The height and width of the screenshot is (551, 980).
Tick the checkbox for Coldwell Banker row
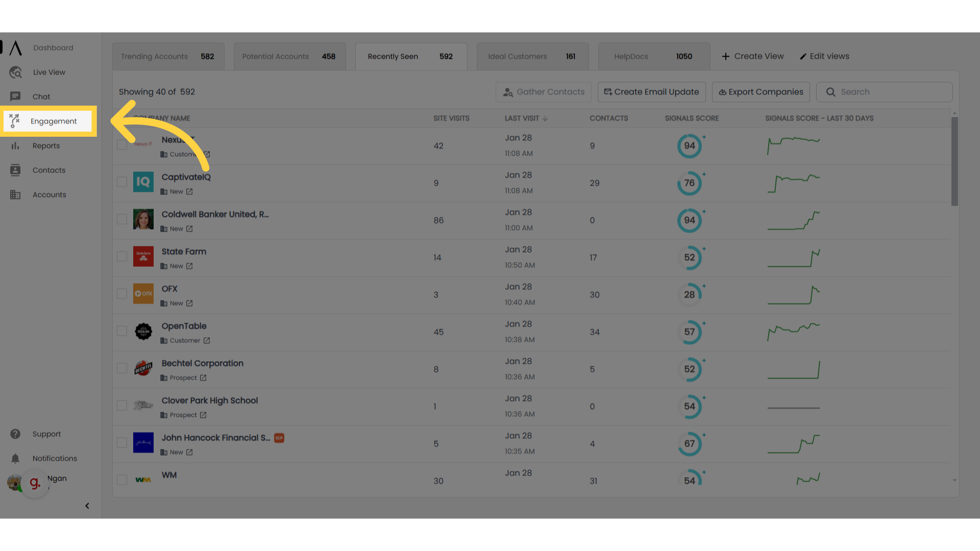122,219
